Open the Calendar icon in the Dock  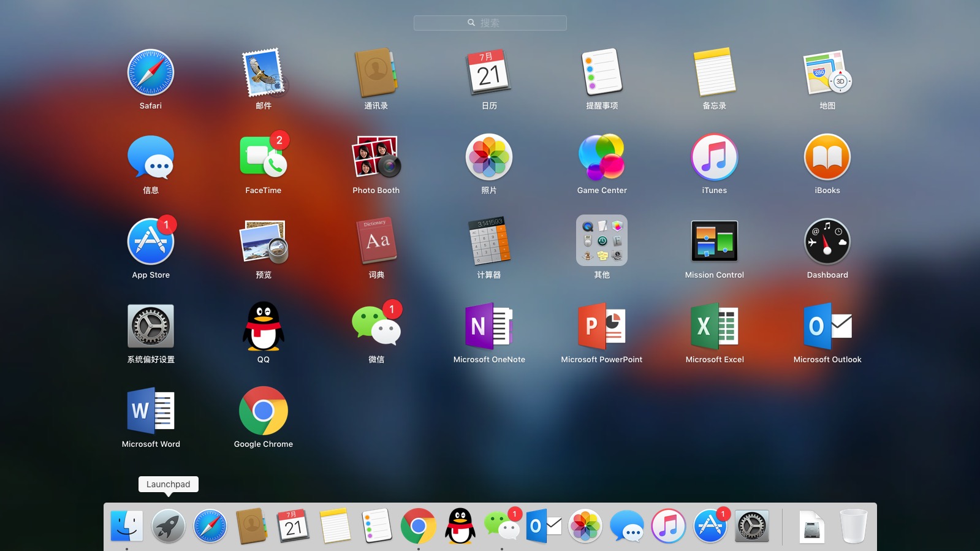click(x=294, y=526)
